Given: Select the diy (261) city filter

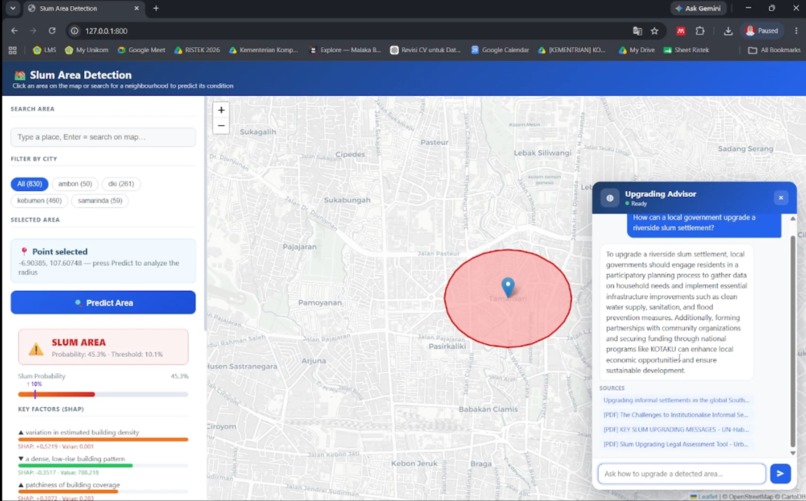Looking at the screenshot, I should coord(121,184).
